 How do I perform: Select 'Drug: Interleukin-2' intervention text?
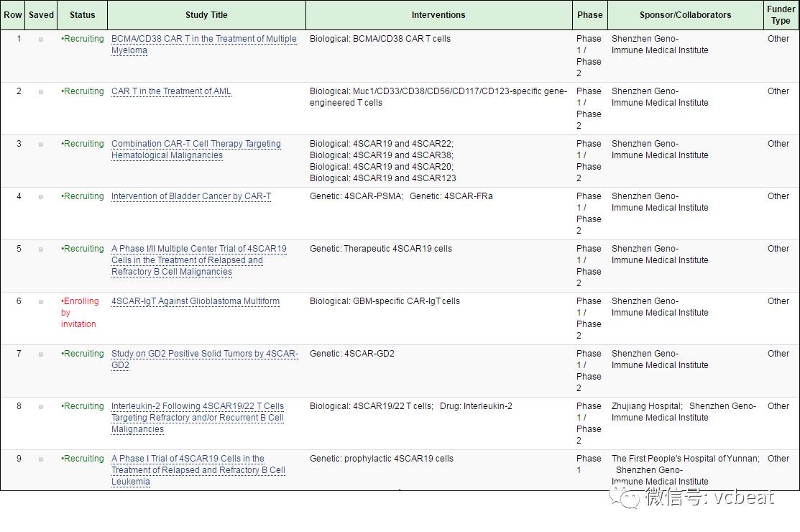[476, 406]
